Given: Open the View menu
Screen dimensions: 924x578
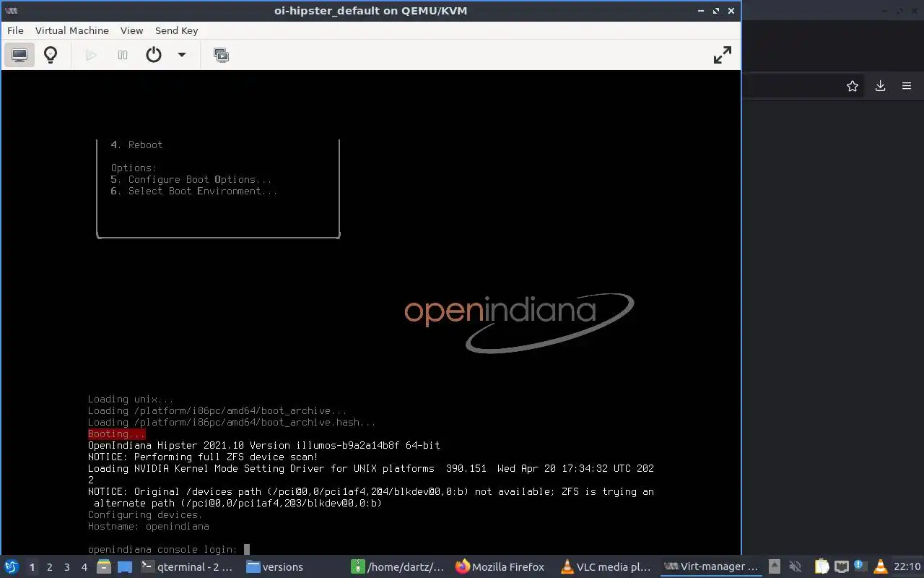Looking at the screenshot, I should (x=131, y=30).
